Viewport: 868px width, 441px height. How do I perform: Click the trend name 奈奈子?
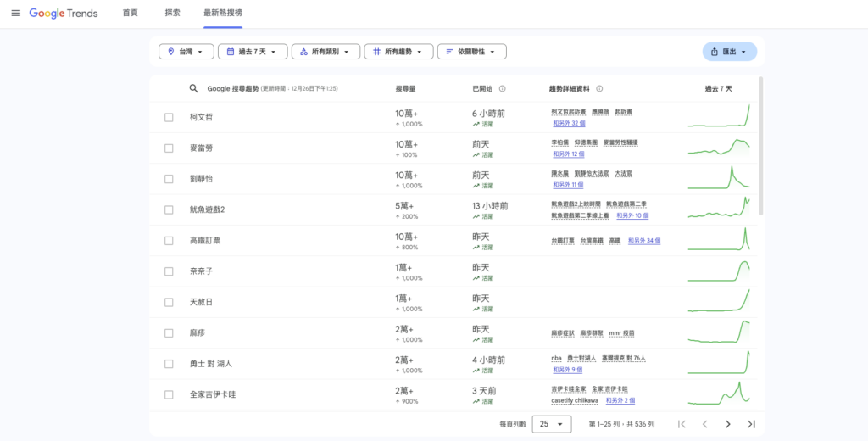(x=201, y=271)
